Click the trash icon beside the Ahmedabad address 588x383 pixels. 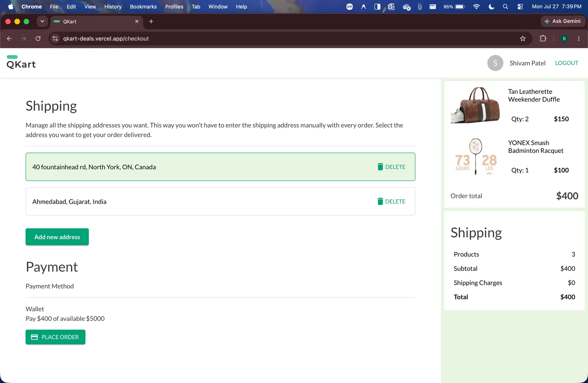380,201
